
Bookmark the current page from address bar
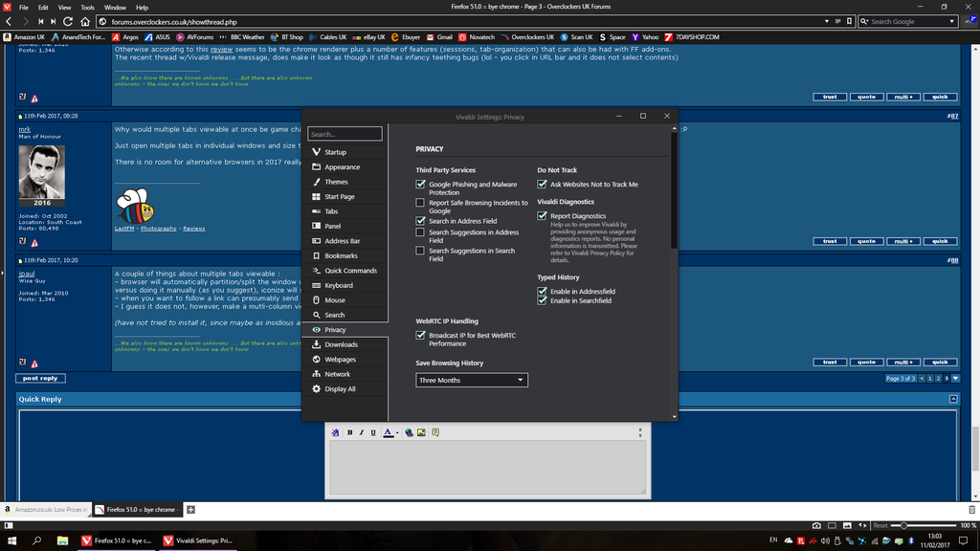coord(850,22)
